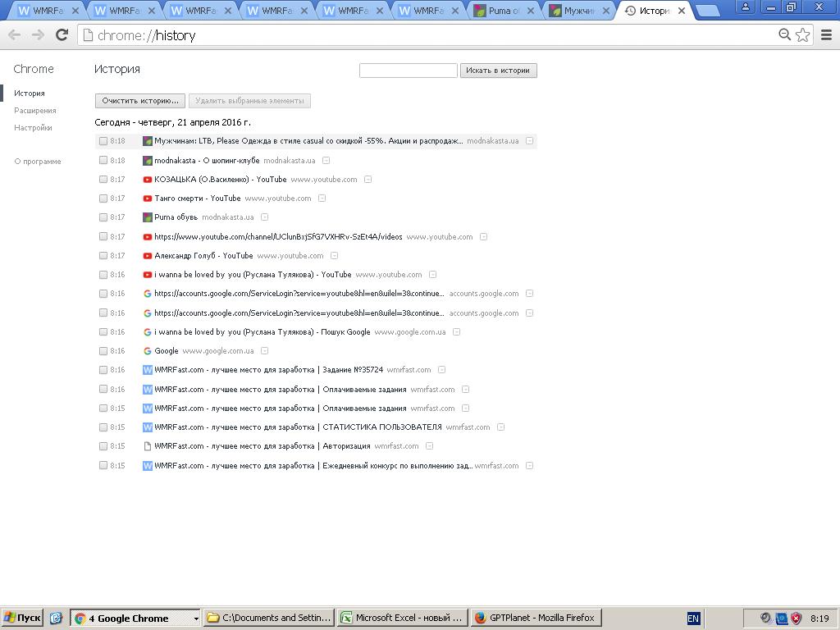Click Google favicon of the Google entry
Image resolution: width=840 pixels, height=630 pixels.
tap(148, 351)
